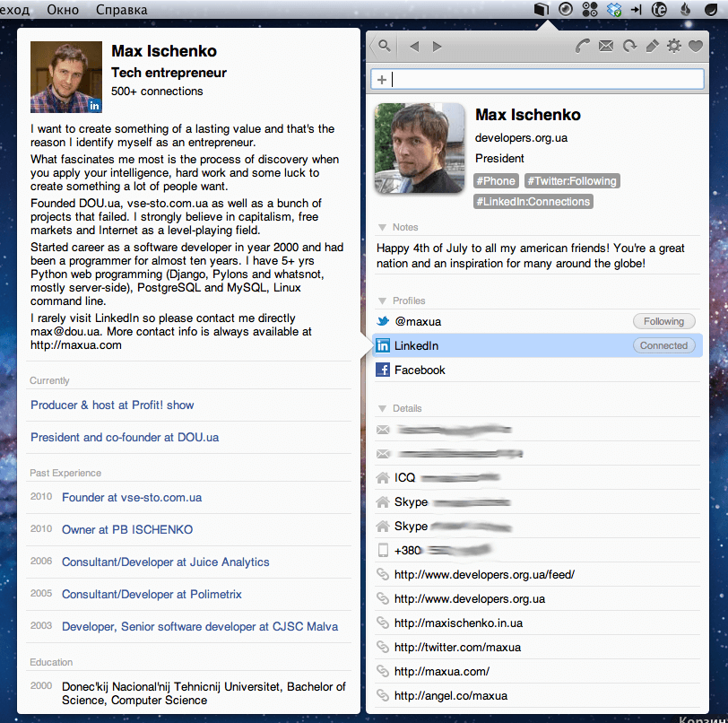Viewport: 728px width, 723px height.
Task: Click the developers.org.ua company text
Action: click(x=521, y=138)
